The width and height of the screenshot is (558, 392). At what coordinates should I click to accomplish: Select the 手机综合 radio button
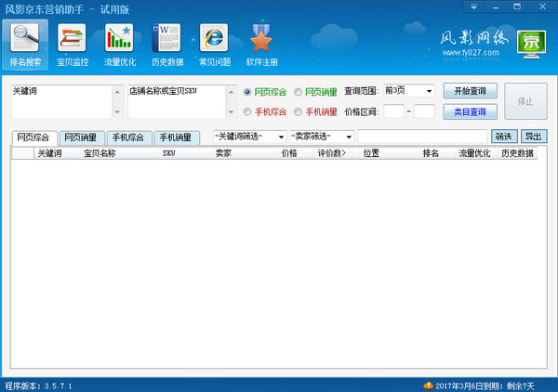click(246, 111)
